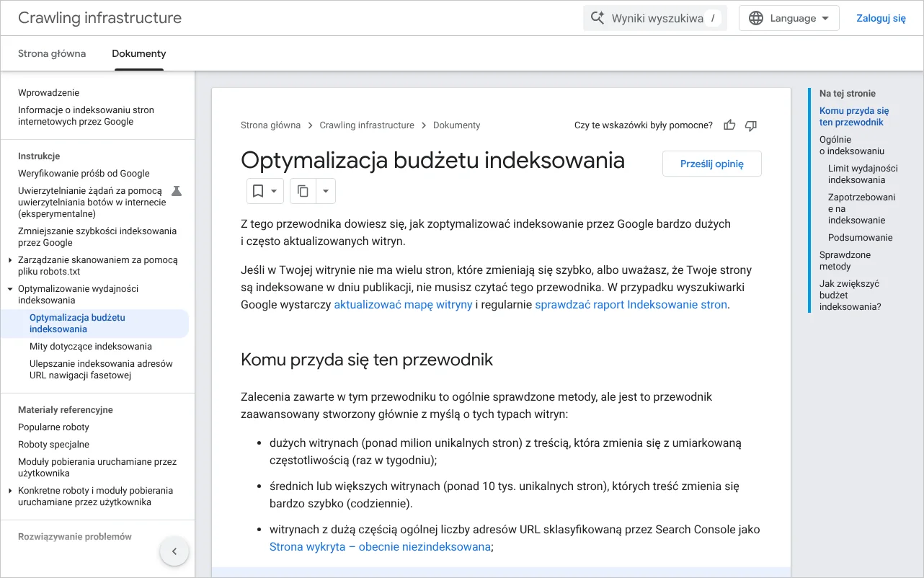Screen dimensions: 924x578
Task: Open Zmniejszanie szybkości indeksowania przez Google
Action: pos(97,237)
